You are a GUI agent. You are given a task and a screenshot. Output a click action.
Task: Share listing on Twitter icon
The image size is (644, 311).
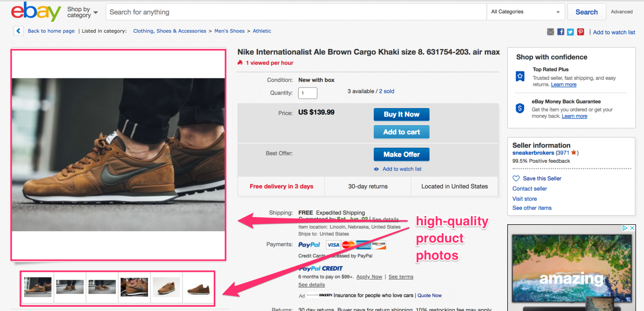point(570,32)
